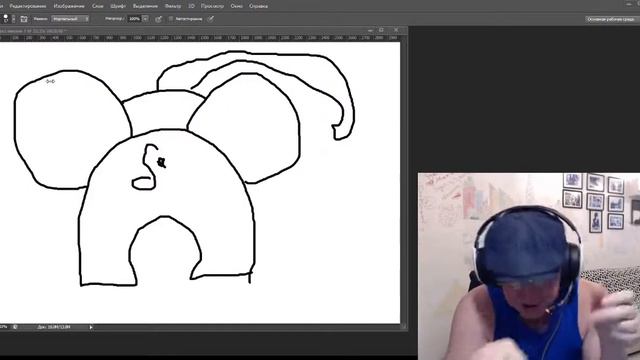
Task: Close the document window
Action: [x=396, y=30]
